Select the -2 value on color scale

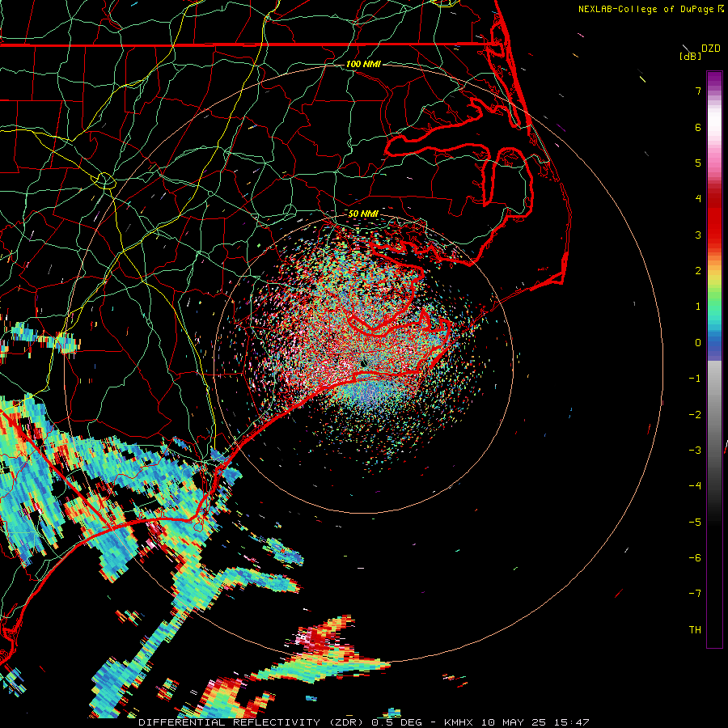[x=695, y=415]
